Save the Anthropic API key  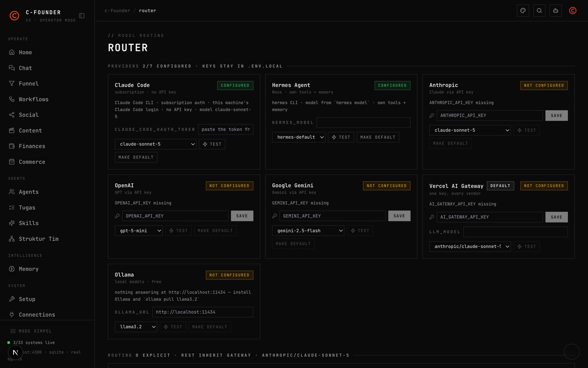click(557, 115)
